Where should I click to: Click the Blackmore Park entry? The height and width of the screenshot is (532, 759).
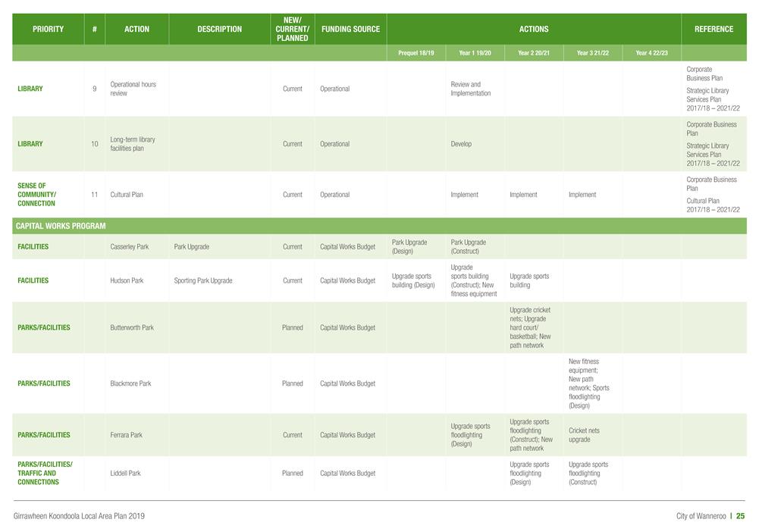point(130,383)
